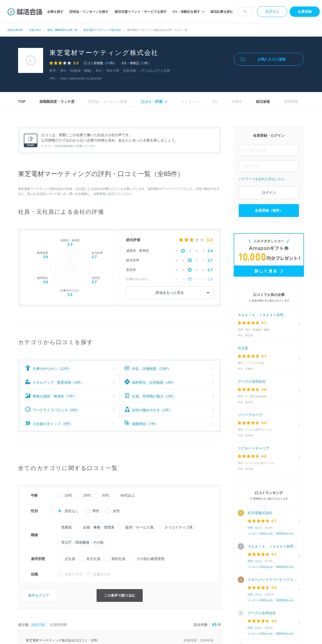Click 会員登録（無料） button in sidebar
This screenshot has width=322, height=644.
click(269, 210)
